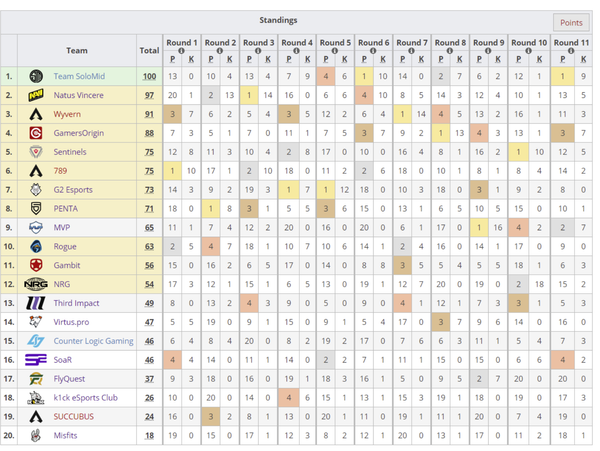Click the SoaR logo icon
The image size is (600, 451).
(x=36, y=360)
